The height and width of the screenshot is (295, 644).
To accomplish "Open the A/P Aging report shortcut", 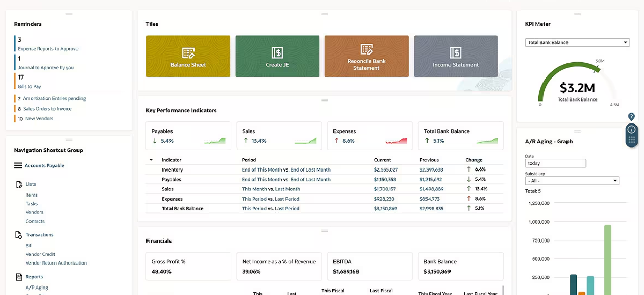I will click(x=37, y=287).
